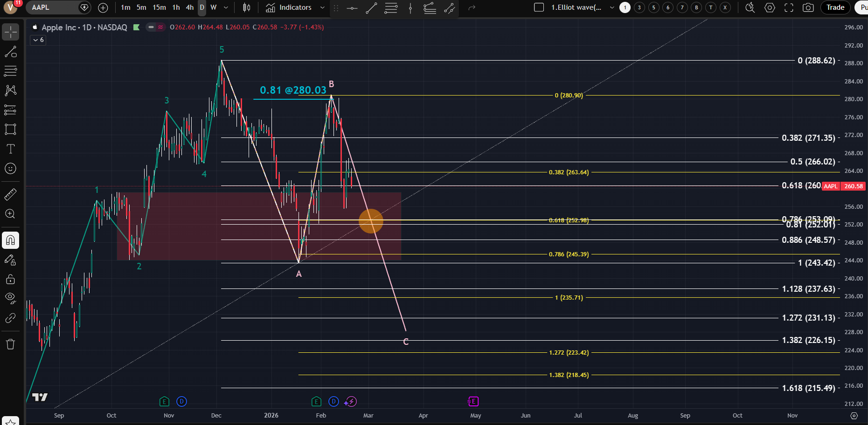Open the Indicators dialog
Image resolution: width=868 pixels, height=425 pixels.
click(x=289, y=7)
